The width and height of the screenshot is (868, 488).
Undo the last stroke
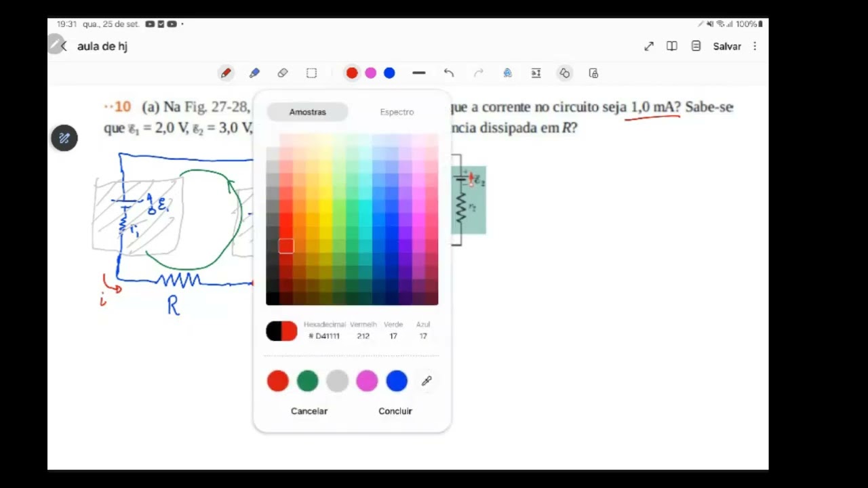coord(449,73)
